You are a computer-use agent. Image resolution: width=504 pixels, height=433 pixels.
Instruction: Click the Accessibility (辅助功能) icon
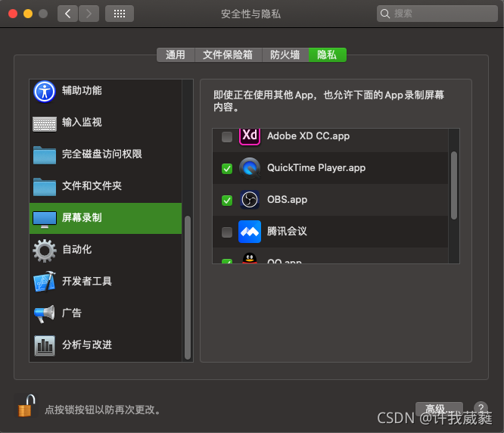click(x=45, y=92)
